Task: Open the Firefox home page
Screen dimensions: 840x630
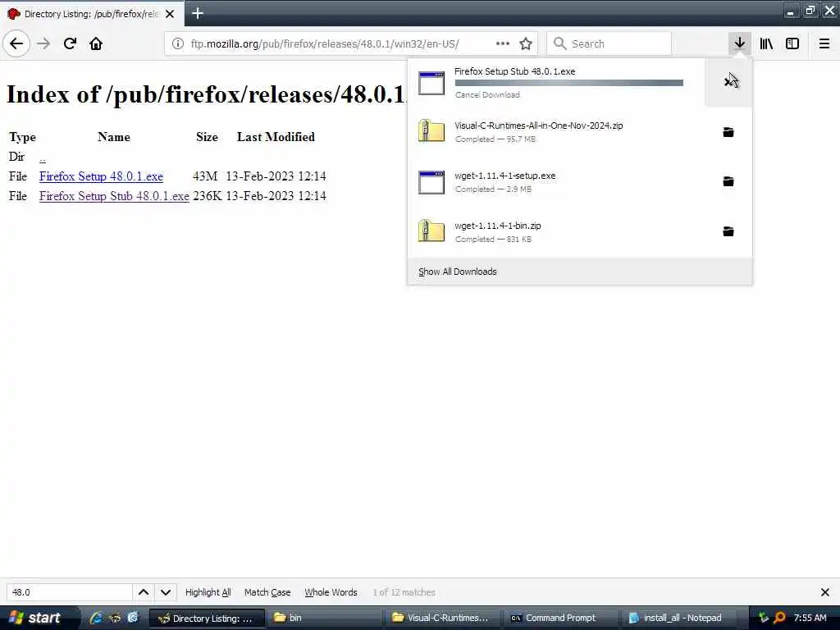Action: (96, 43)
